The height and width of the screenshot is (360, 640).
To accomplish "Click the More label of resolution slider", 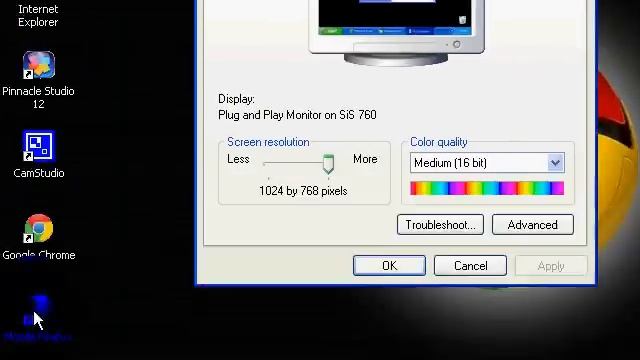I will (365, 159).
